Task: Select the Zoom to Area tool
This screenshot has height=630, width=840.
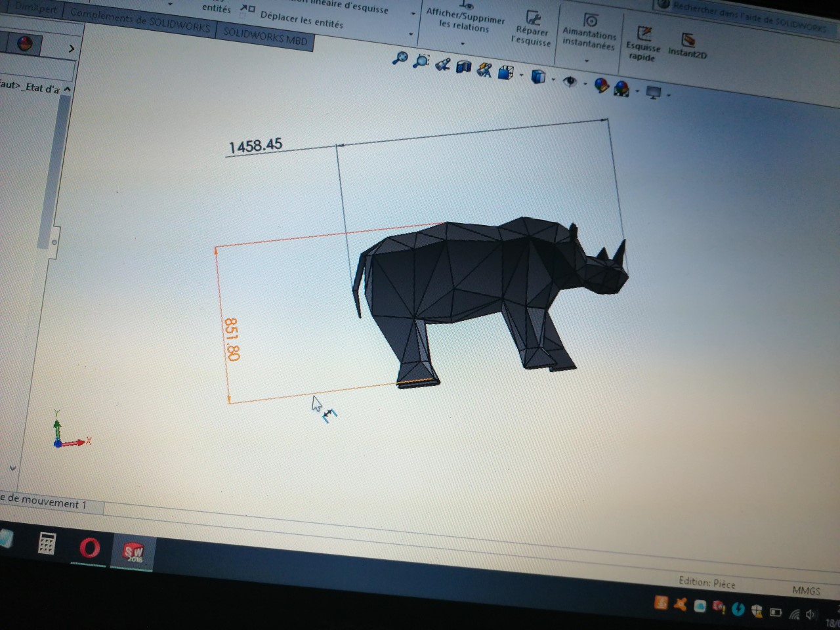Action: [421, 61]
